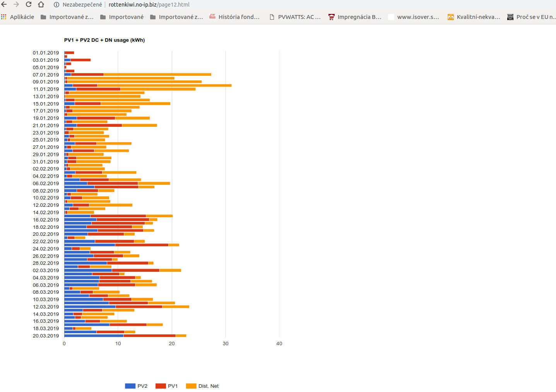This screenshot has width=556, height=392.
Task: Click the orange Dist. Net bar for 11.01.2019
Action: coord(158,89)
